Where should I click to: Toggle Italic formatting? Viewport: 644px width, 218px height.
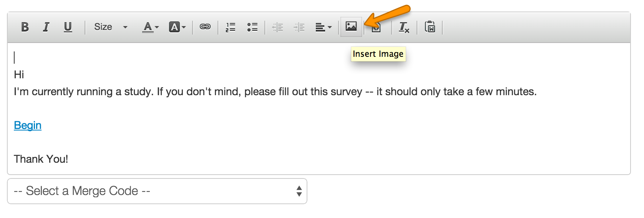(x=46, y=27)
